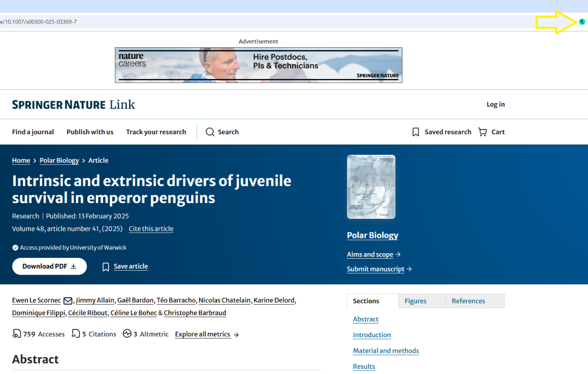Image resolution: width=588 pixels, height=374 pixels.
Task: Save the article using the bookmark icon
Action: click(x=106, y=266)
